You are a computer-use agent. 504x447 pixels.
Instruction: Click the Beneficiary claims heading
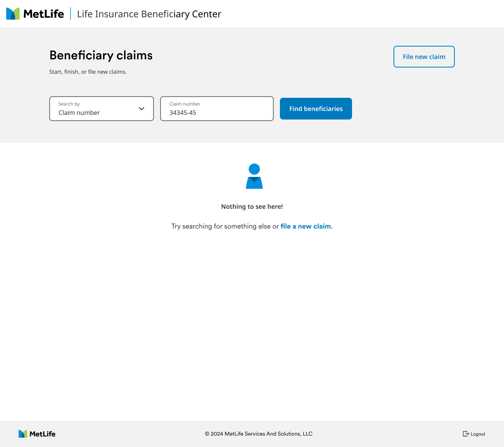click(101, 55)
